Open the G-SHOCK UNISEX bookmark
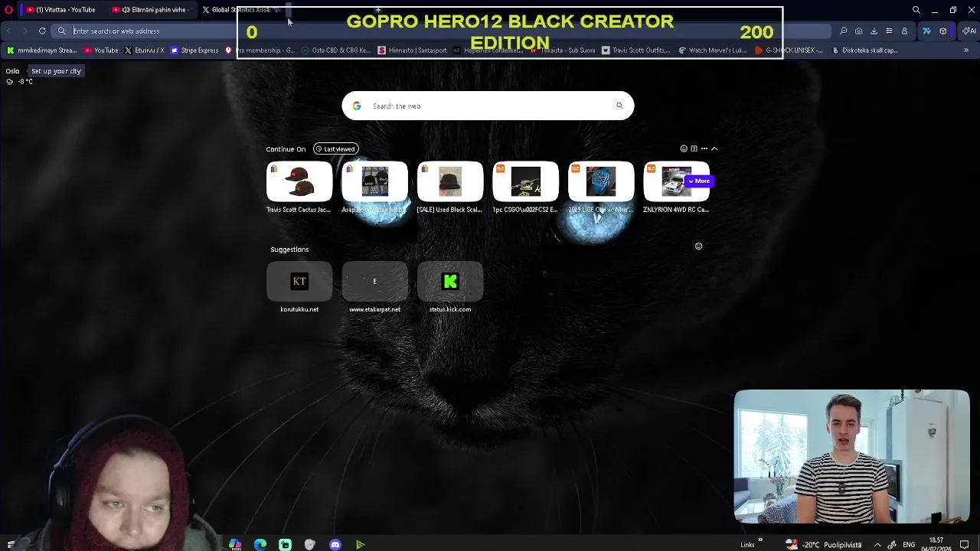The image size is (980, 551). point(789,51)
